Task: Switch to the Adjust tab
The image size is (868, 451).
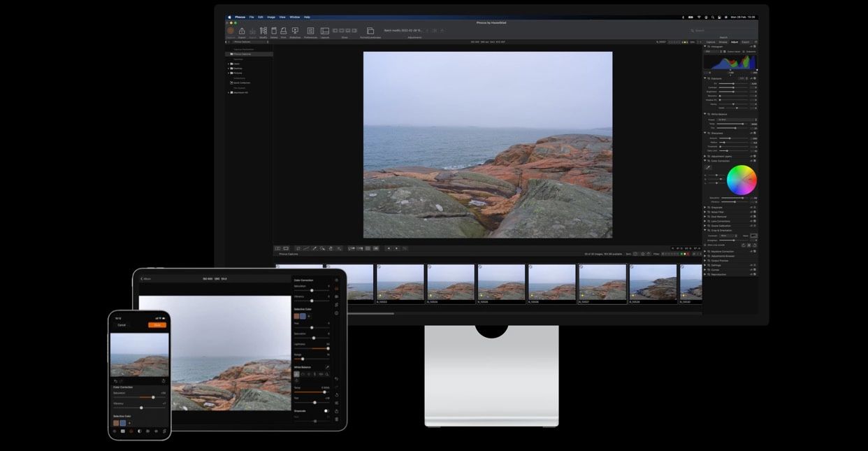Action: (735, 42)
